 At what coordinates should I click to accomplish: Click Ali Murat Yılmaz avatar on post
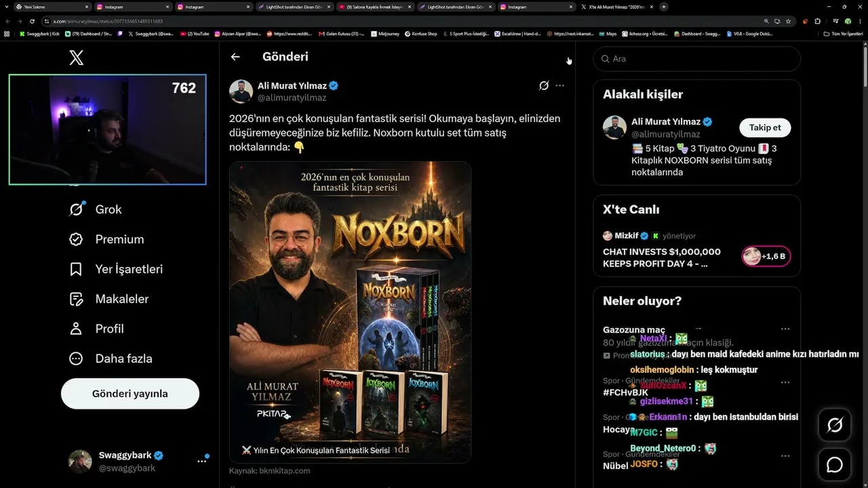click(241, 91)
